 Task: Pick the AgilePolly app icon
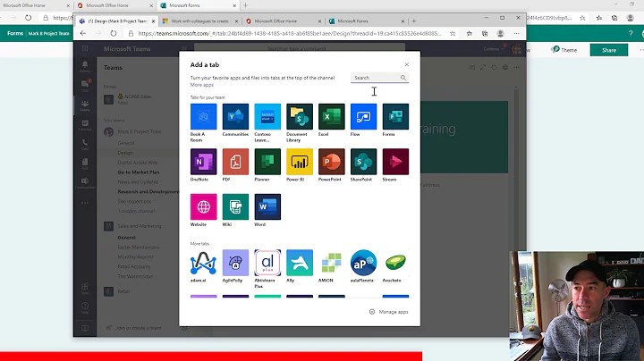235,263
